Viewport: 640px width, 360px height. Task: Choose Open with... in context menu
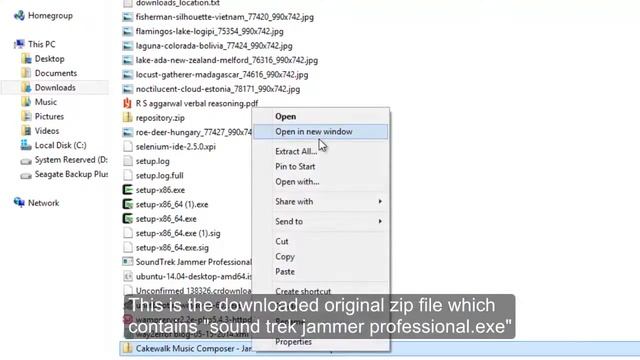coord(320,182)
